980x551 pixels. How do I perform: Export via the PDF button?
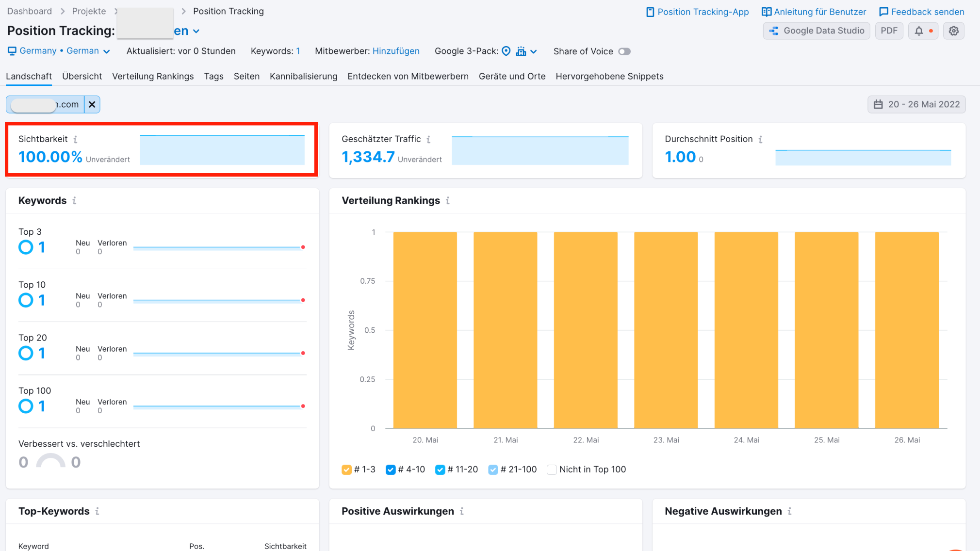click(x=889, y=31)
